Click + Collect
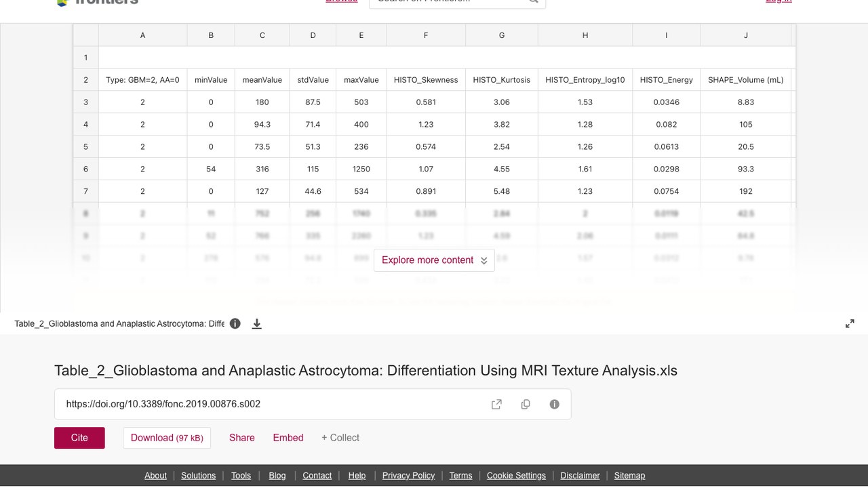Viewport: 868px width, 488px height. click(340, 438)
